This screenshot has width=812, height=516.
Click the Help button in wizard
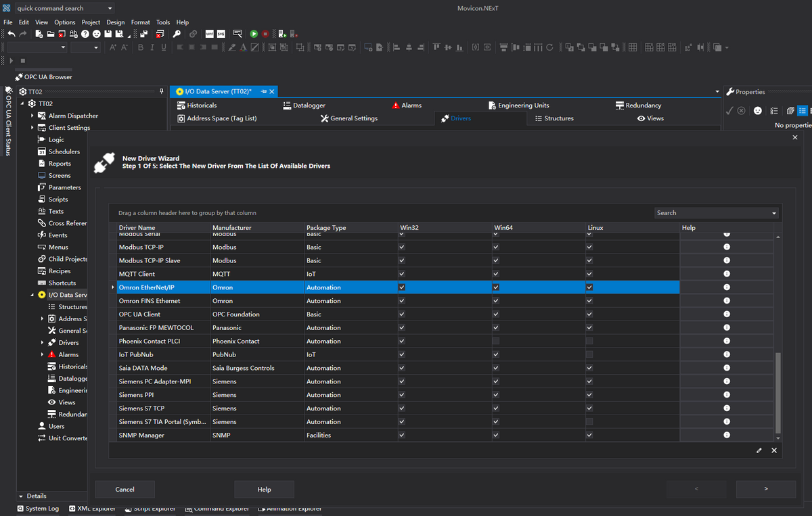[264, 489]
